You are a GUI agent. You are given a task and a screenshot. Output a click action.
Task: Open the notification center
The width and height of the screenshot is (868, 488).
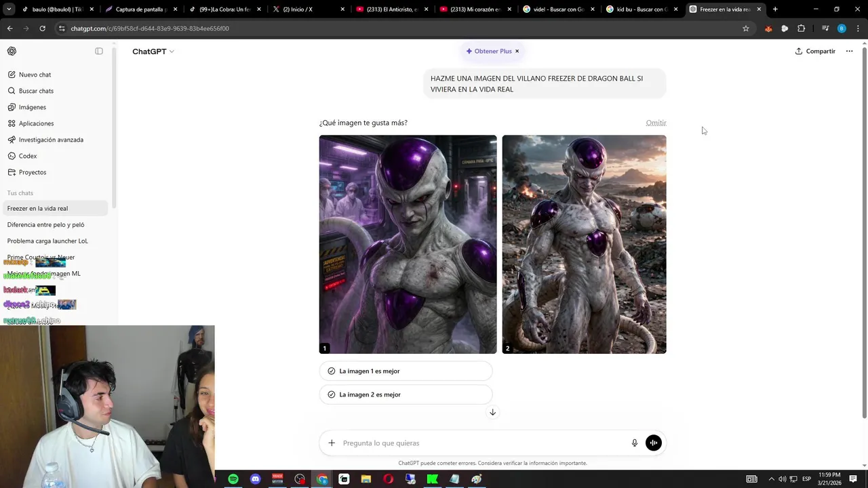pos(854,479)
